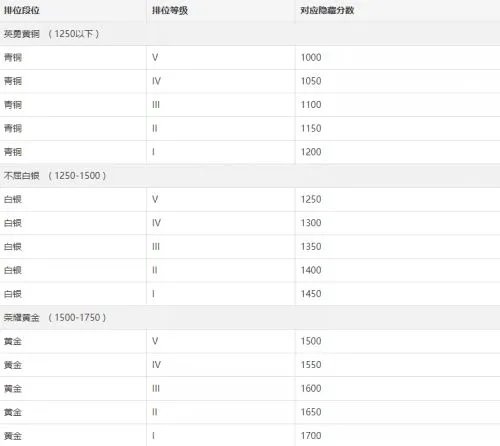The width and height of the screenshot is (500, 446).
Task: Click the score cell 1700
Action: pyautogui.click(x=311, y=436)
